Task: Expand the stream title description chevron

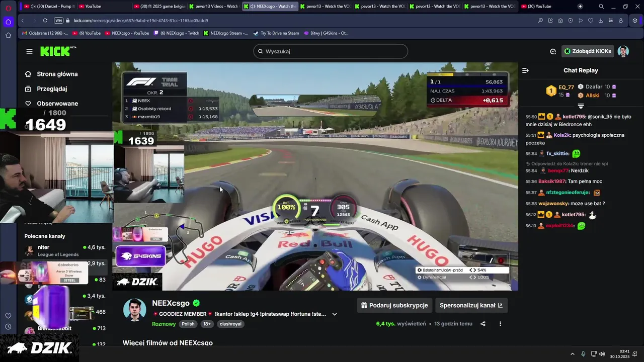Action: [x=335, y=314]
